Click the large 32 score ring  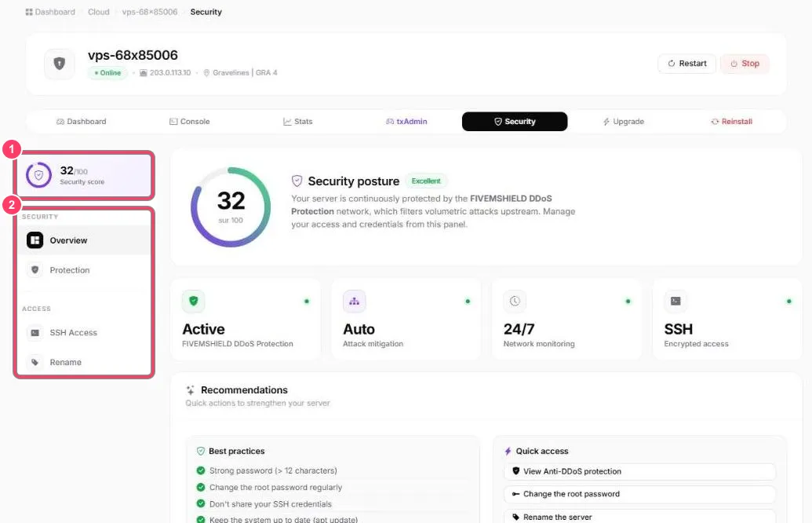point(231,207)
